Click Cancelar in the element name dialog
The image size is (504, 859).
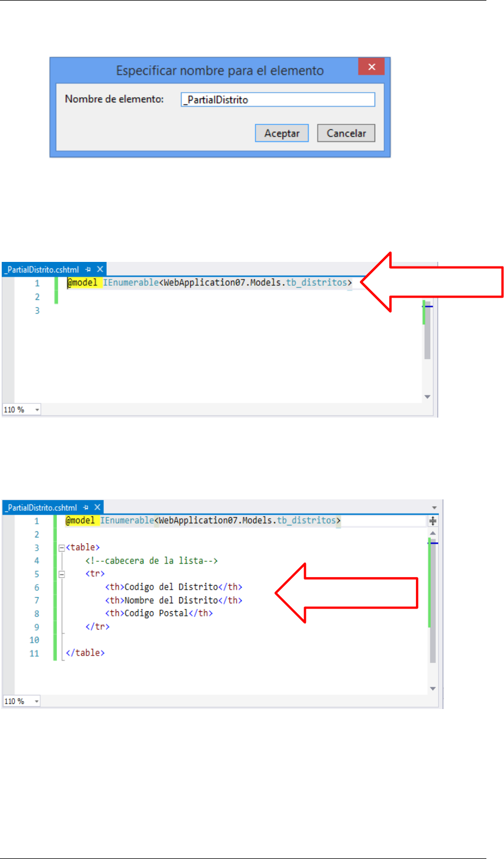(346, 134)
